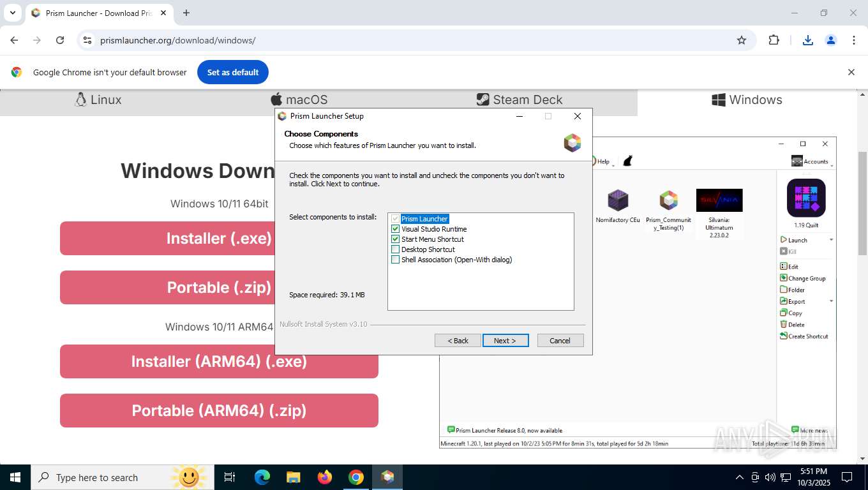The height and width of the screenshot is (490, 868).
Task: Launch Firefox from the taskbar
Action: pos(325,477)
